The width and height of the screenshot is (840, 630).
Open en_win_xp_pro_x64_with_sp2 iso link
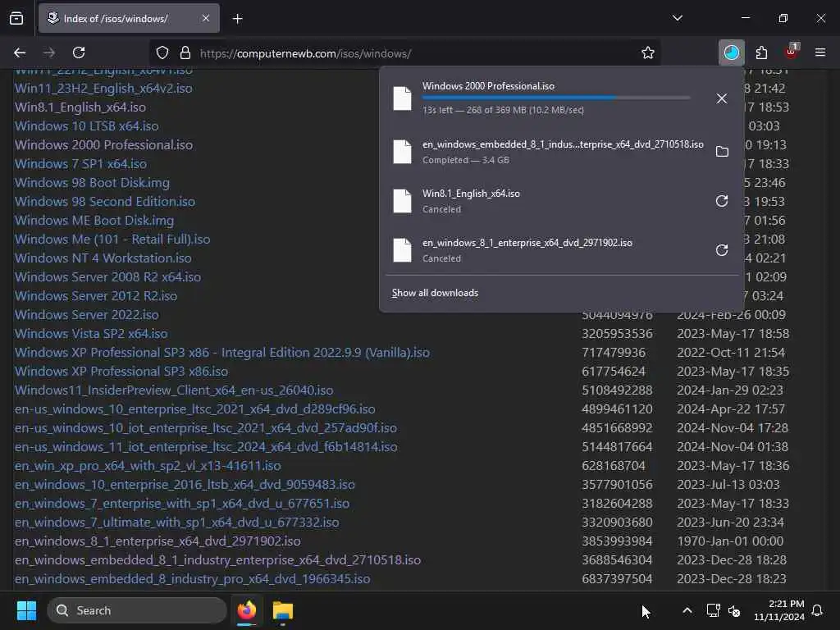tap(148, 466)
